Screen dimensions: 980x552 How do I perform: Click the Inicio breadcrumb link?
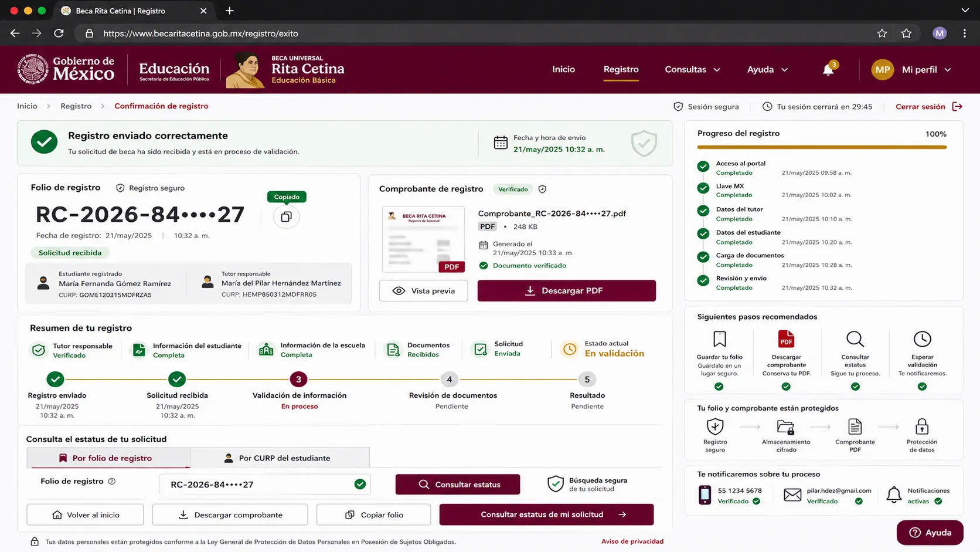(27, 106)
